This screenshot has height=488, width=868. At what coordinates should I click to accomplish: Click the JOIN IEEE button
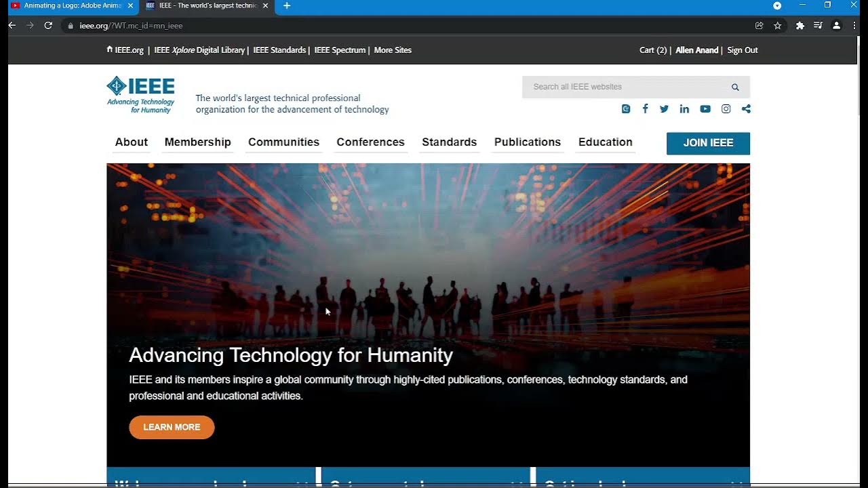pyautogui.click(x=708, y=143)
